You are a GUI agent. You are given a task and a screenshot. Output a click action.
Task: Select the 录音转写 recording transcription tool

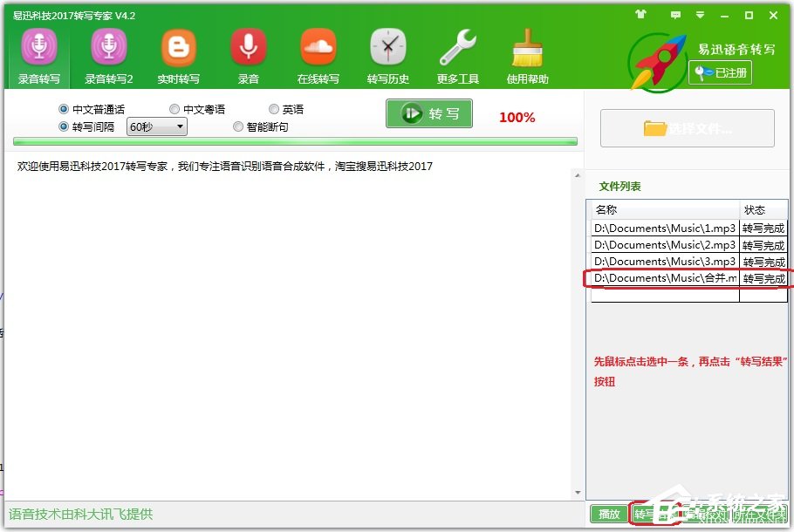tap(38, 54)
